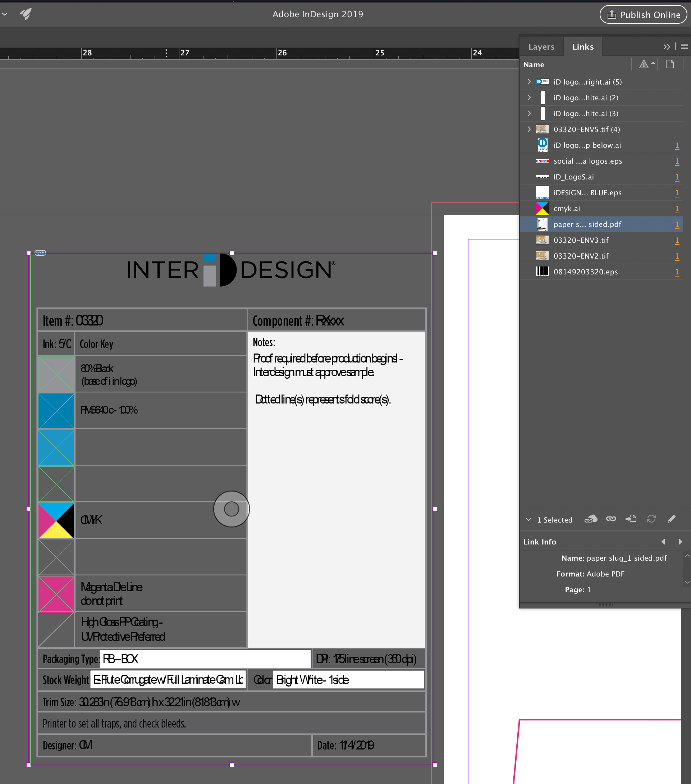The image size is (691, 784).
Task: Expand the 03320-ENV5.tif (4) entry
Action: tap(529, 129)
